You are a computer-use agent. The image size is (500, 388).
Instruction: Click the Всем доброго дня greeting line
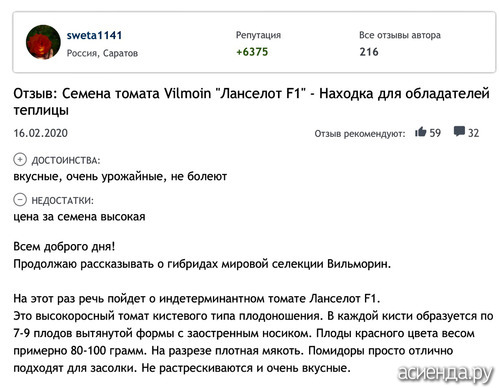(64, 247)
